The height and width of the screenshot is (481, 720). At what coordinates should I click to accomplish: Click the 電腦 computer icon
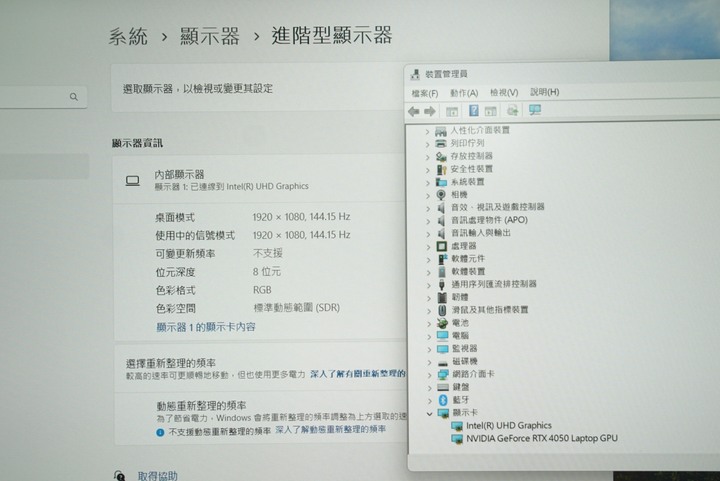443,336
